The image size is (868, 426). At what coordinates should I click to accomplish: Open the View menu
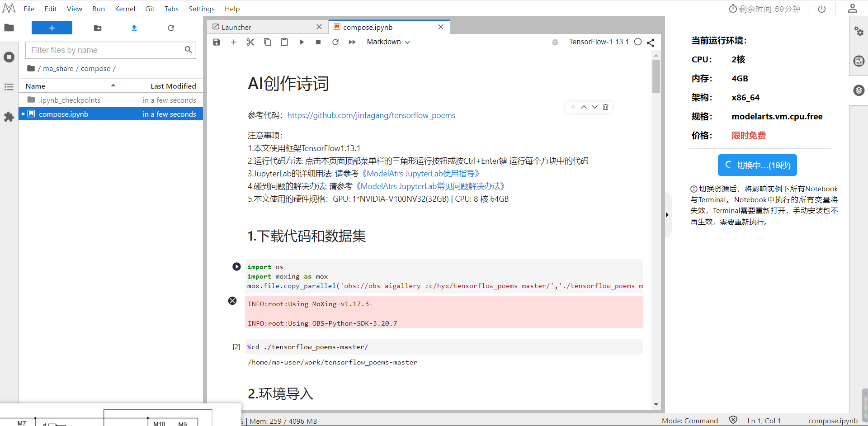pos(75,9)
